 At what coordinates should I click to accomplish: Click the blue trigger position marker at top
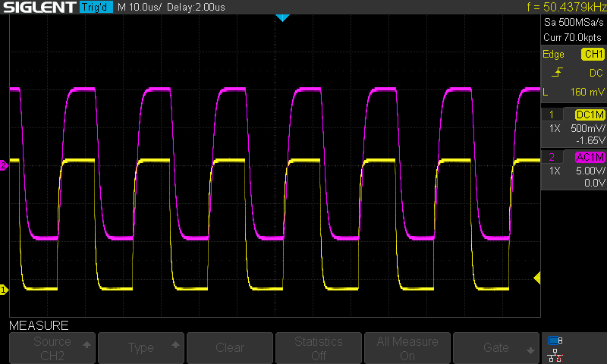pyautogui.click(x=282, y=17)
